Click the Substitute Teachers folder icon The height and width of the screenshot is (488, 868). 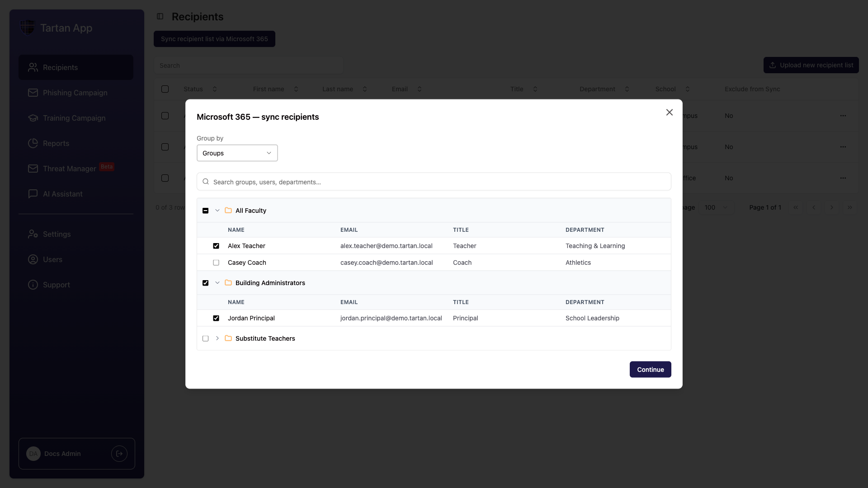pyautogui.click(x=228, y=338)
